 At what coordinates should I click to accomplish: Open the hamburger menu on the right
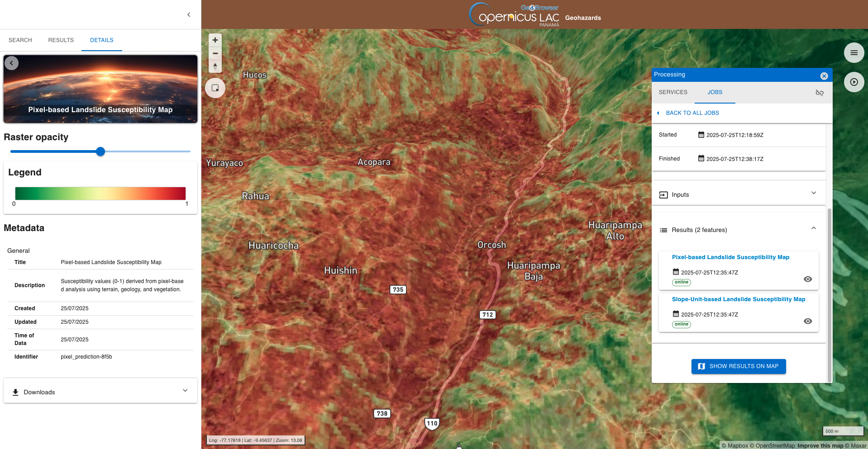[x=854, y=53]
